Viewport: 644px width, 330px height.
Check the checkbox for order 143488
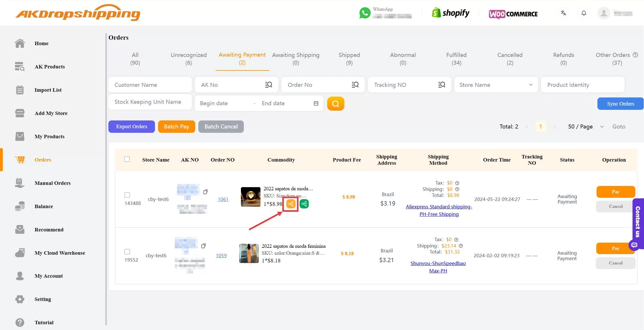pos(127,195)
